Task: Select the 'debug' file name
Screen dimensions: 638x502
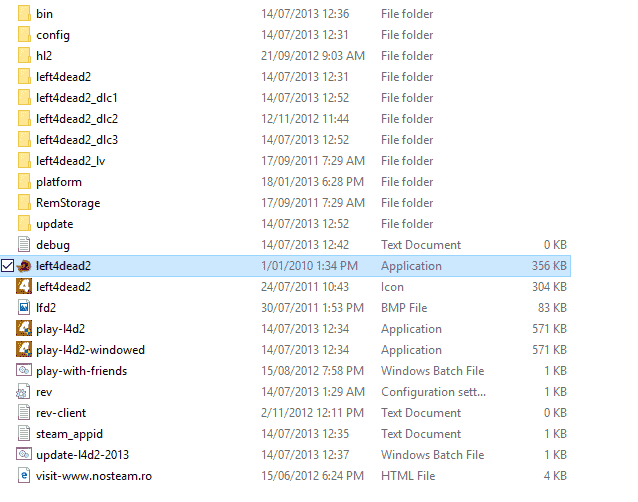Action: click(53, 245)
